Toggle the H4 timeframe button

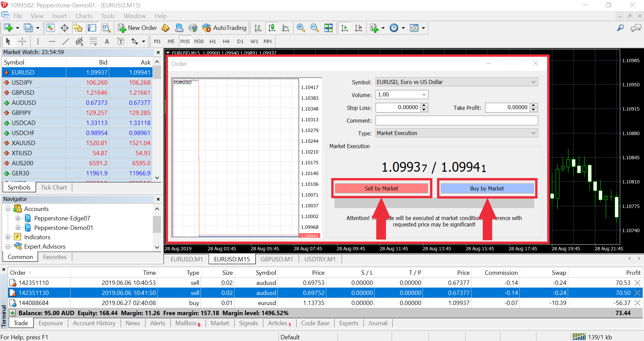tap(226, 41)
